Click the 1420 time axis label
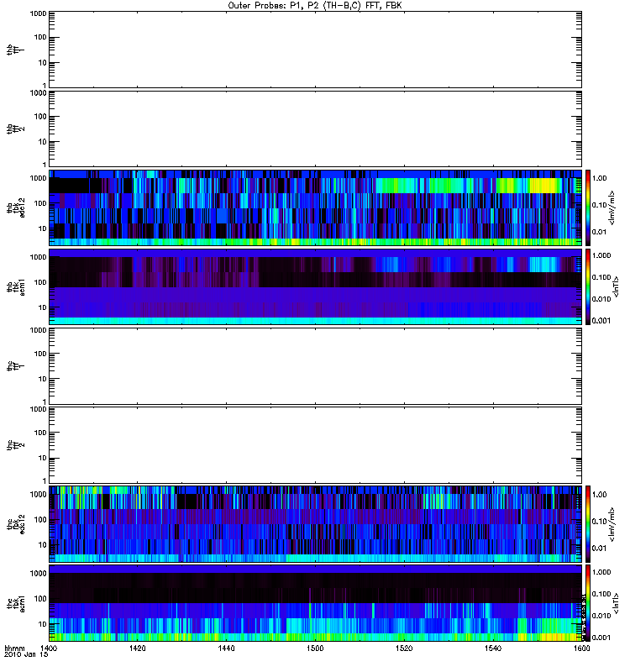This screenshot has width=630, height=672. (x=137, y=648)
